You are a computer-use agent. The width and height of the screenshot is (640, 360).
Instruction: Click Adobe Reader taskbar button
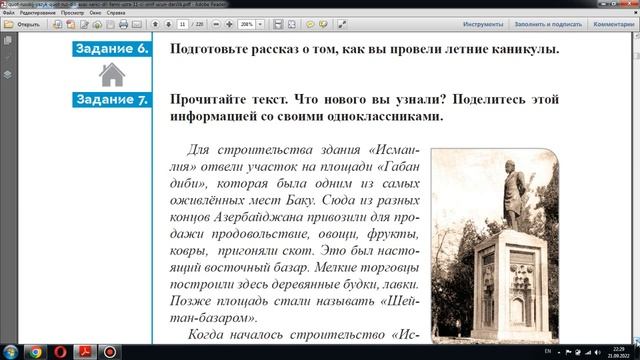[x=85, y=352]
